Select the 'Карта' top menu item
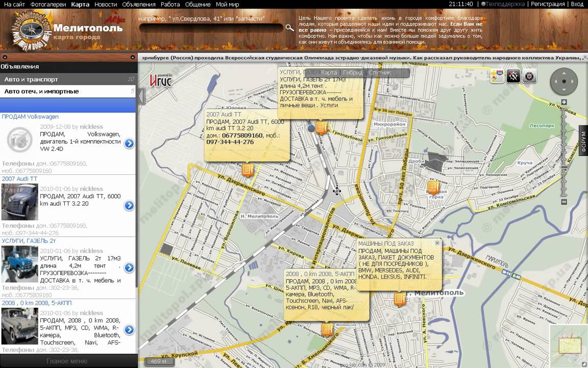Image resolution: width=588 pixels, height=368 pixels. (x=80, y=5)
